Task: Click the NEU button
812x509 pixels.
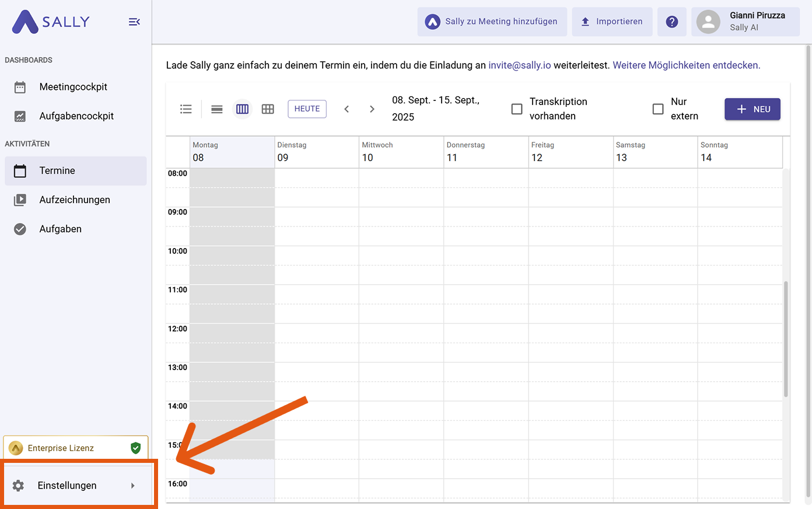Action: coord(752,109)
